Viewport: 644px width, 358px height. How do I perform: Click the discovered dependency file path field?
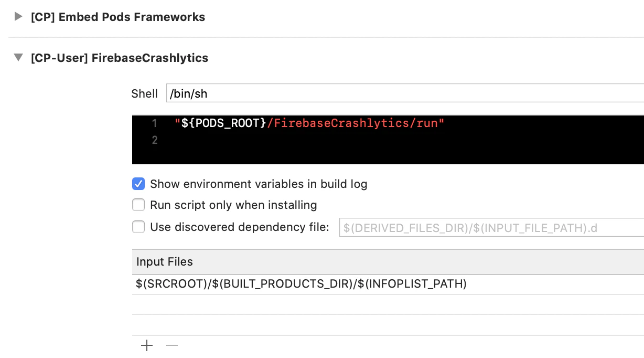click(491, 227)
